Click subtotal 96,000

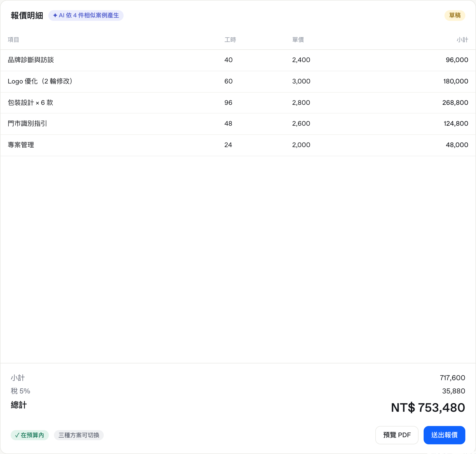click(457, 60)
